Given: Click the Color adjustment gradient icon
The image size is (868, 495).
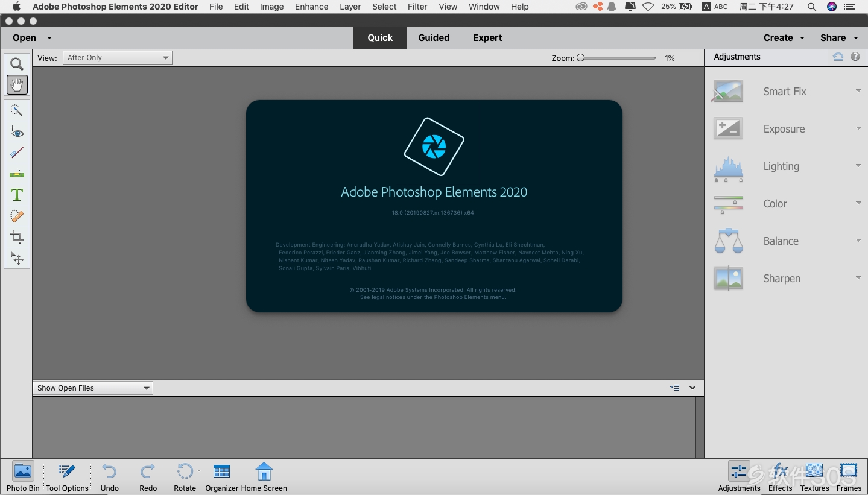Looking at the screenshot, I should [728, 204].
